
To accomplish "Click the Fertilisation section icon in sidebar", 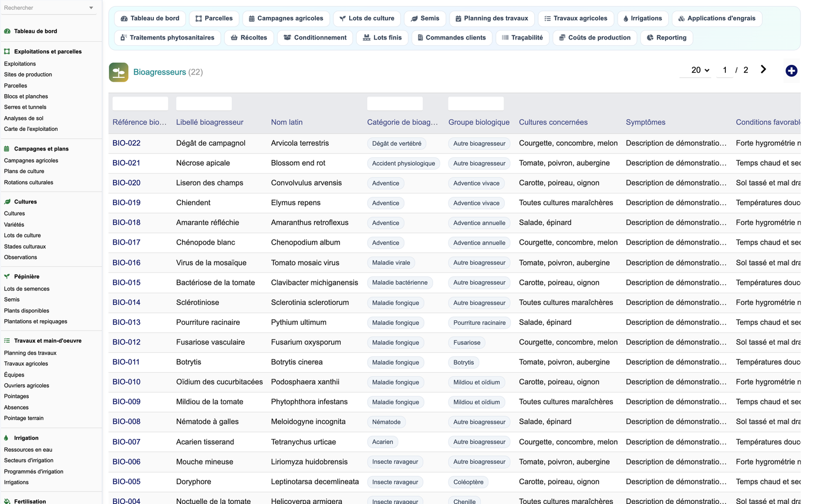I will click(x=7, y=501).
